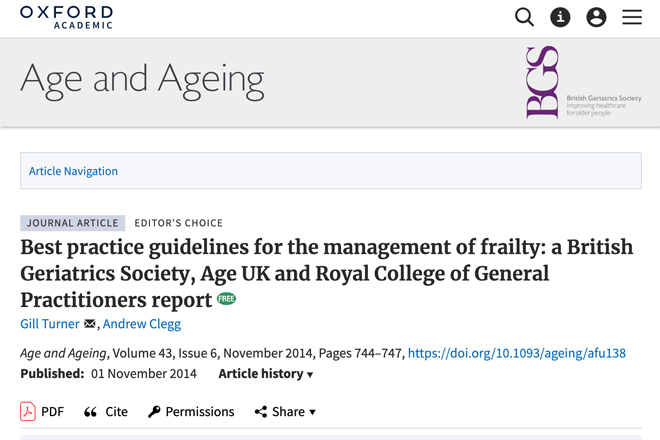
Task: Open the hamburger menu icon
Action: [x=632, y=17]
